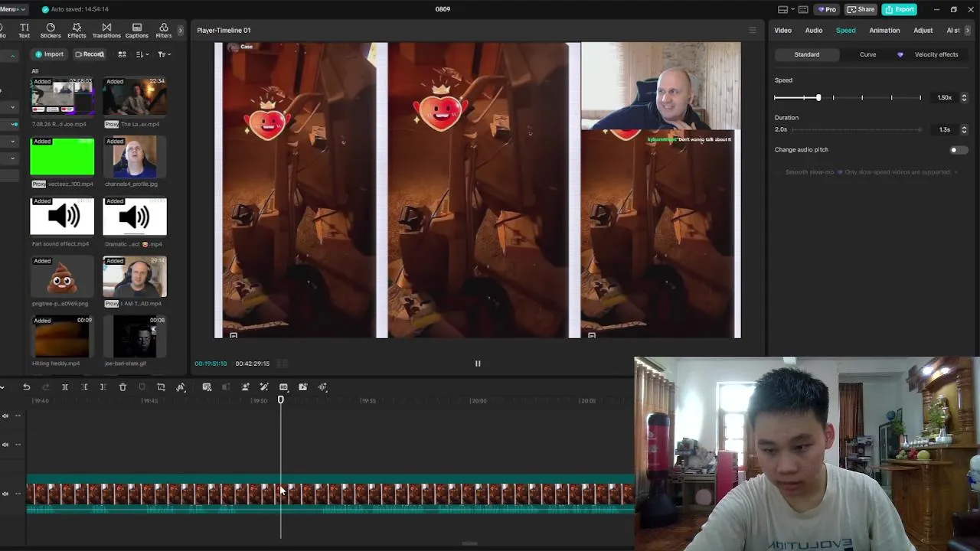Adjust the speed value stepper

click(964, 98)
